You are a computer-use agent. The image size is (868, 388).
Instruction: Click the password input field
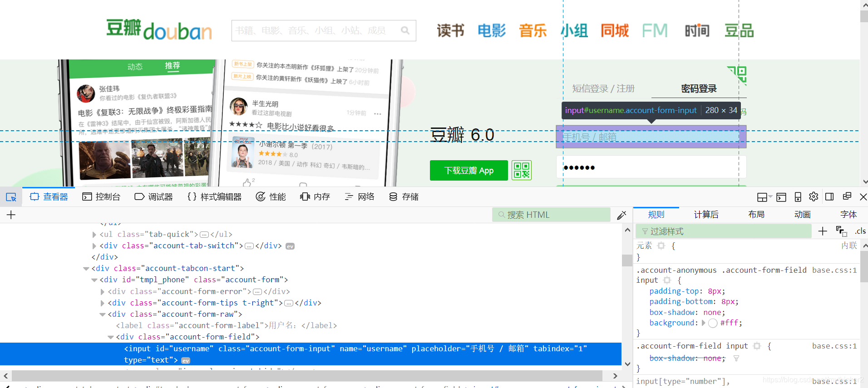tap(651, 167)
